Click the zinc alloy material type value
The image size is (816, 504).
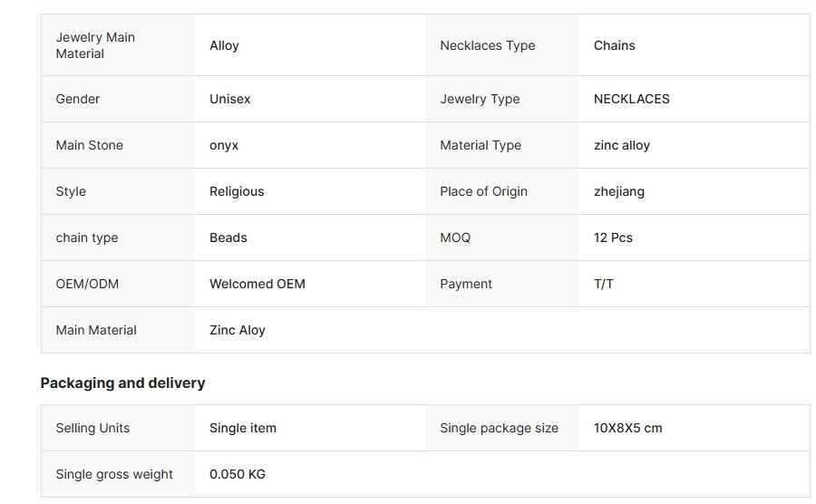coord(622,145)
